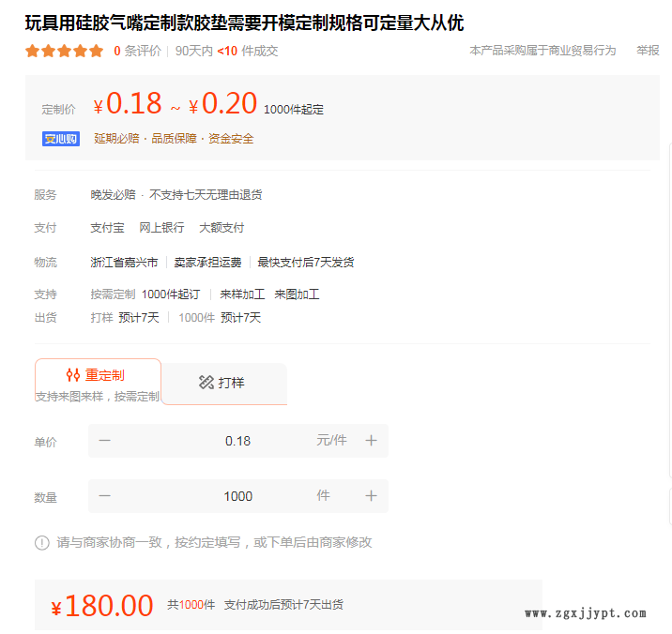The image size is (672, 634).
Task: Click the ¥0.18 lower price
Action: point(128,104)
